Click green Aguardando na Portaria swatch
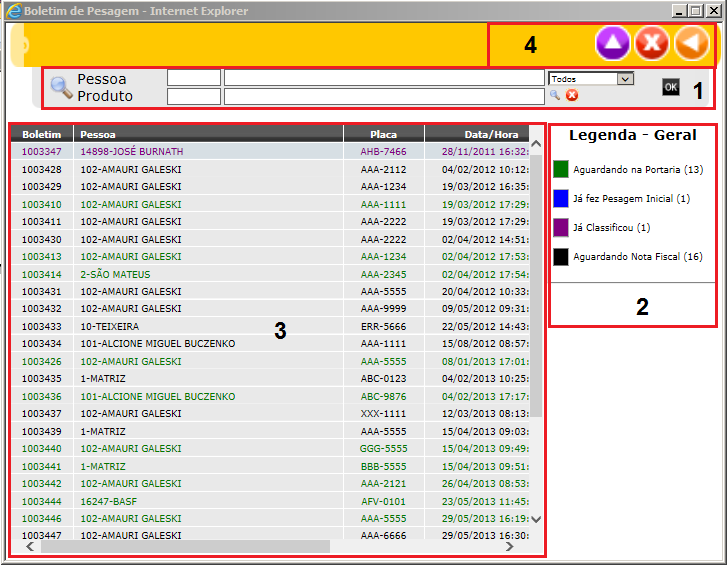The image size is (727, 565). pos(561,170)
